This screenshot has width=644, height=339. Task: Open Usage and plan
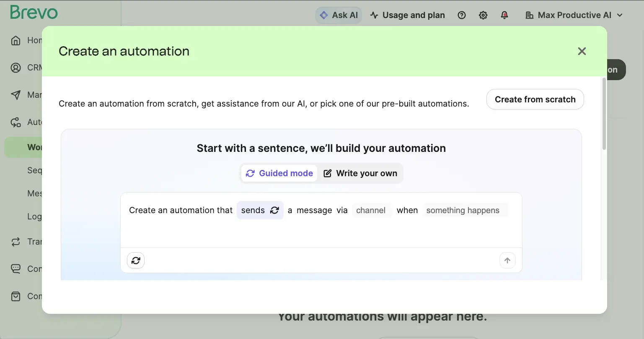click(407, 15)
